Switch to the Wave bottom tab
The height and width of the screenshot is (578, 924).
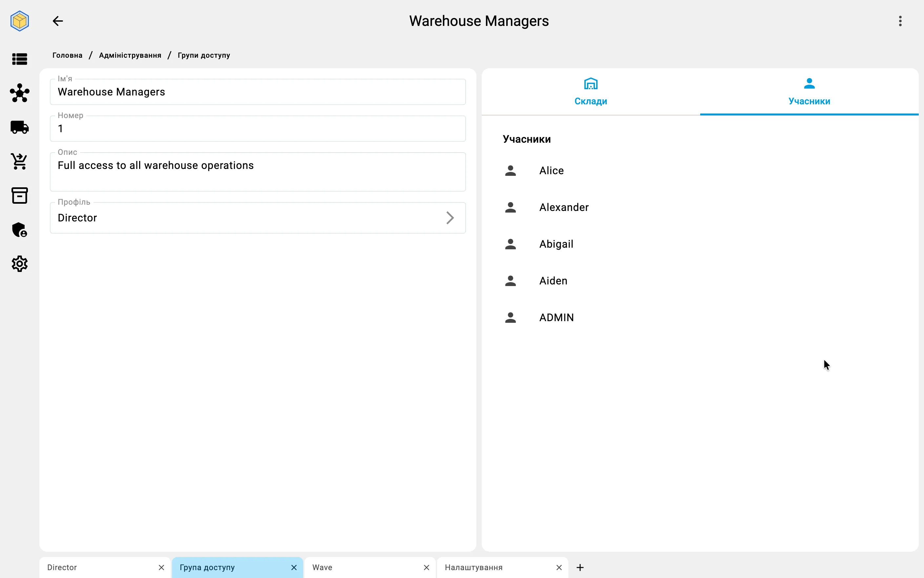(322, 568)
